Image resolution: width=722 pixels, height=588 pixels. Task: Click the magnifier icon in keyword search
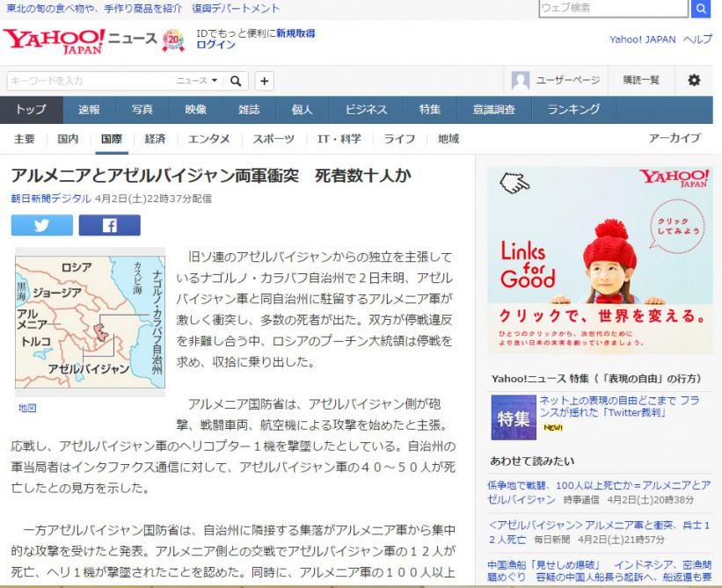[236, 81]
